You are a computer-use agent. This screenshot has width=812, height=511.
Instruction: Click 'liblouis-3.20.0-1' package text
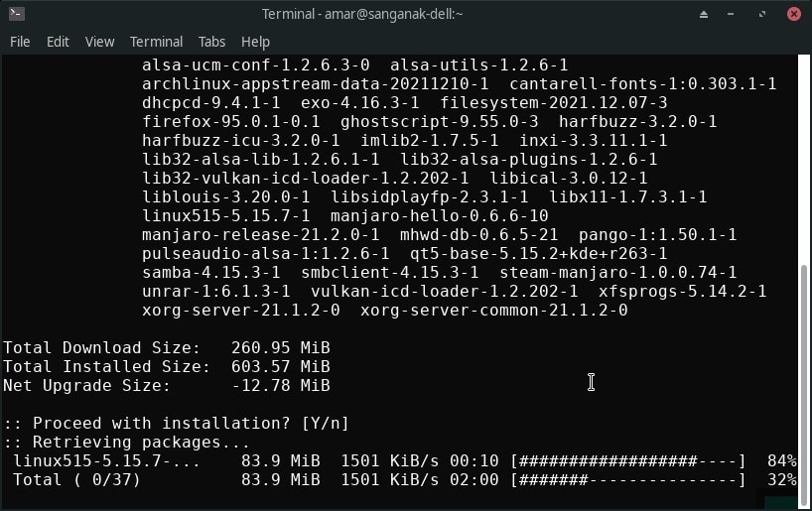pyautogui.click(x=226, y=197)
